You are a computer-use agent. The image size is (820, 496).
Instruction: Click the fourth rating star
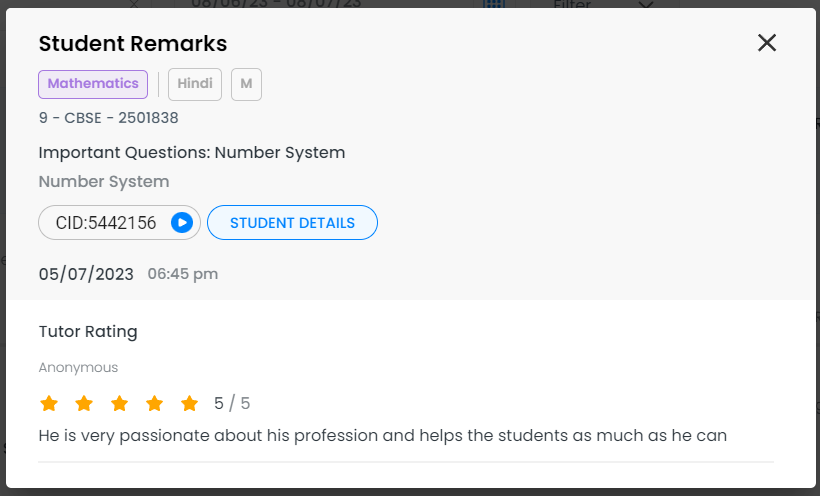[x=154, y=404]
